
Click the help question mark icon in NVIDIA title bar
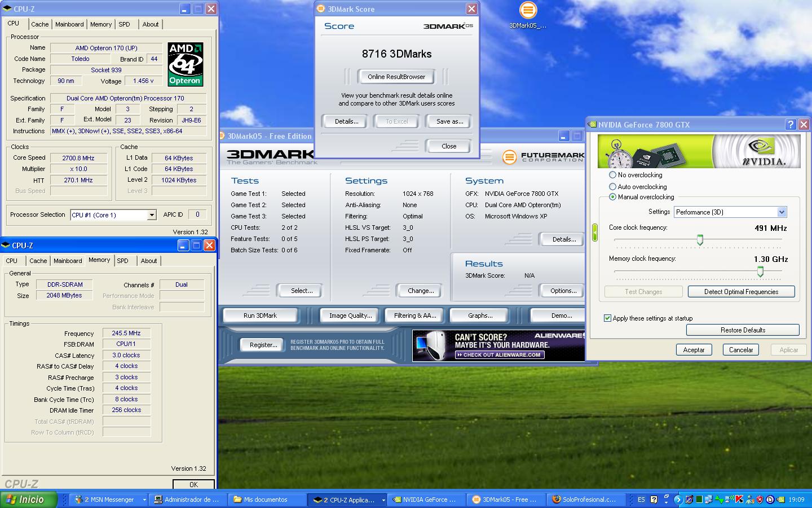click(790, 125)
